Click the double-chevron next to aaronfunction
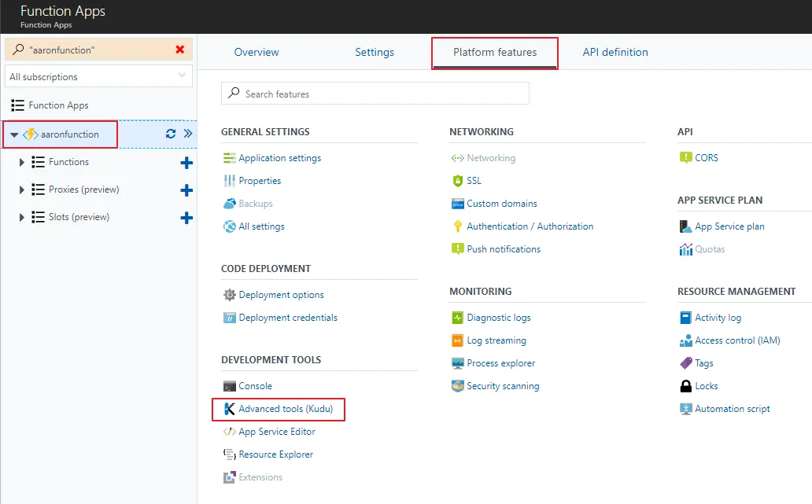This screenshot has height=504, width=812. [x=188, y=134]
